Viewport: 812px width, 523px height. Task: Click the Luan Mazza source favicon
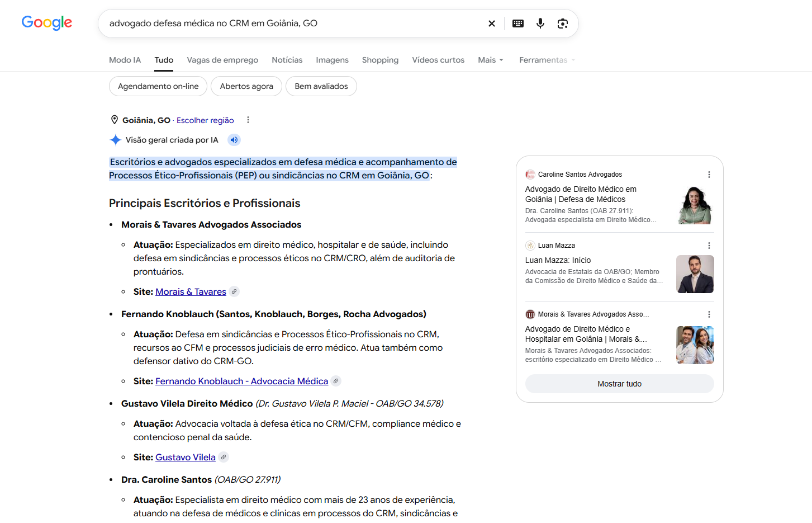click(530, 246)
